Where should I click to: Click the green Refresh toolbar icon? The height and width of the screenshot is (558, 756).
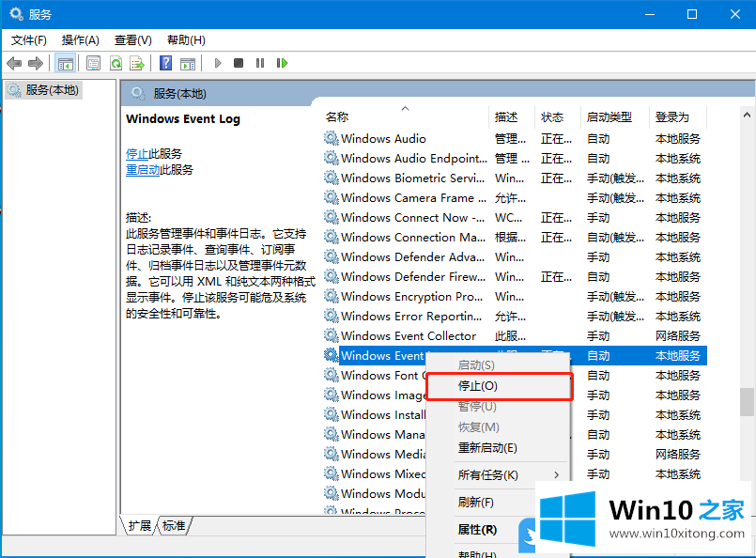116,63
